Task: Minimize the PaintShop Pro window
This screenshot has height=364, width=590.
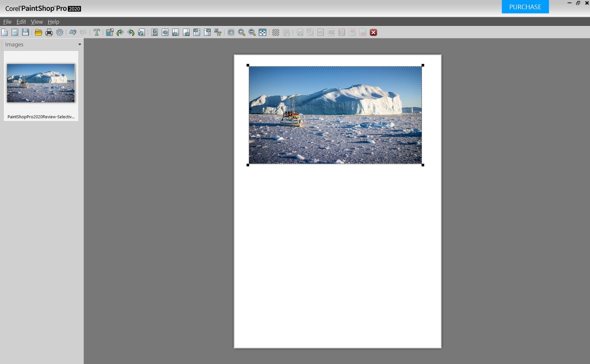Action: 569,3
